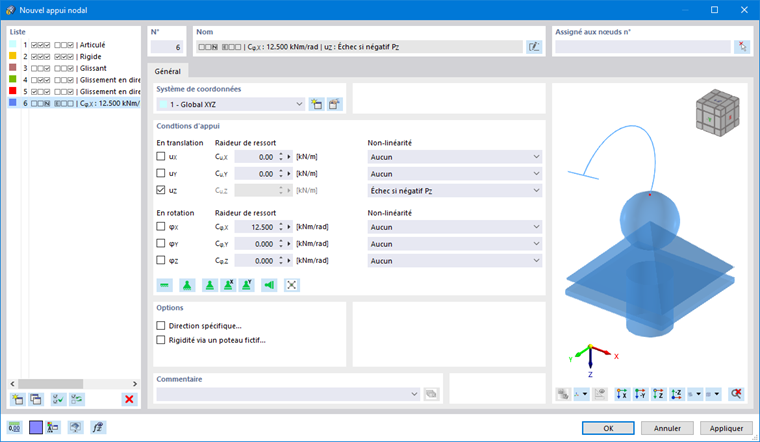The image size is (760, 442).
Task: Open the comment library icon
Action: [431, 394]
